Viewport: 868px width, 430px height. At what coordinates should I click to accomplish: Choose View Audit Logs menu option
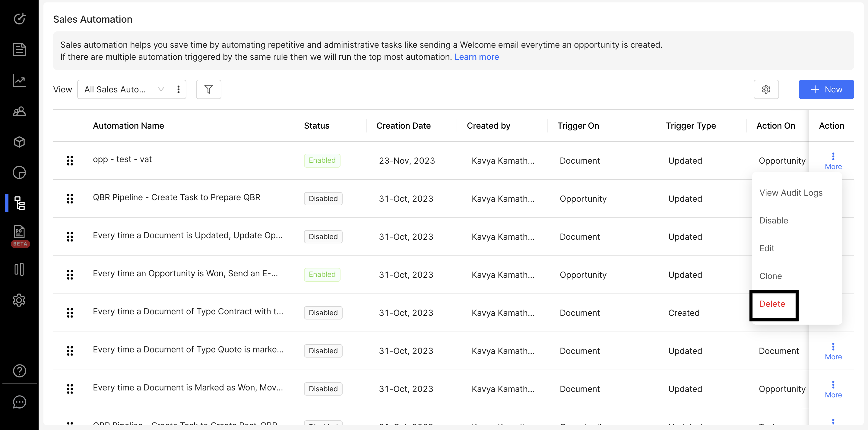click(790, 193)
